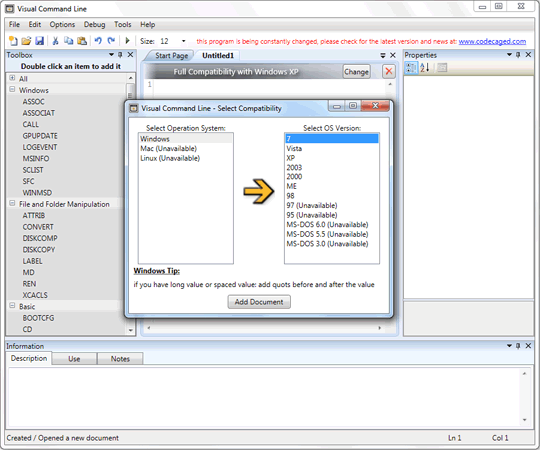The image size is (540, 450).
Task: Click the Change compatibility button
Action: (356, 72)
